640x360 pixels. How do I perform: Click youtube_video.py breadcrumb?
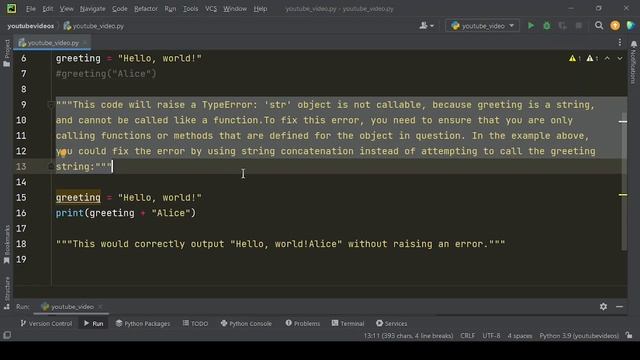(94, 26)
